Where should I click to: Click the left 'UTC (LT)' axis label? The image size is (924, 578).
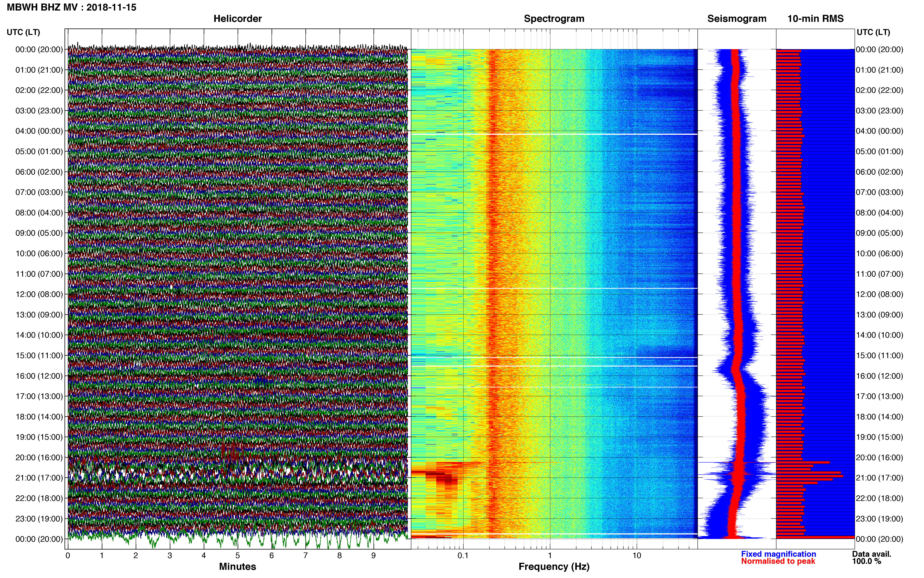pos(23,32)
